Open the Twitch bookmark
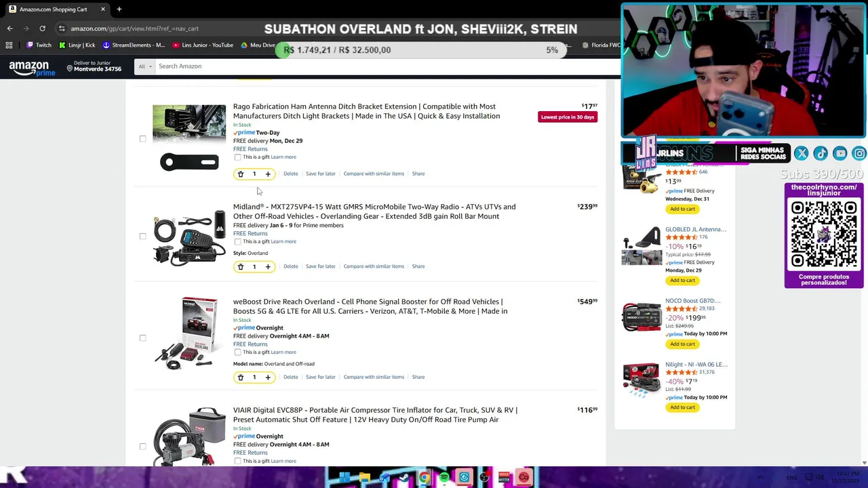 (x=39, y=45)
